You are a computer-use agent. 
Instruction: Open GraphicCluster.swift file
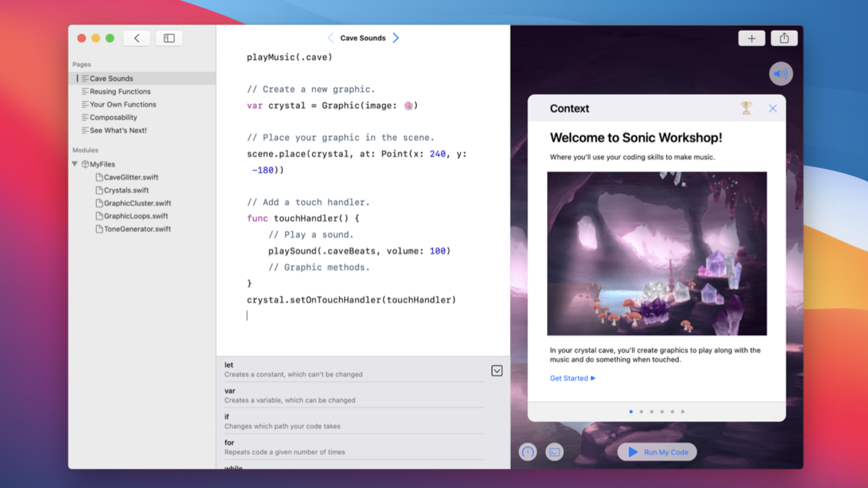[142, 203]
